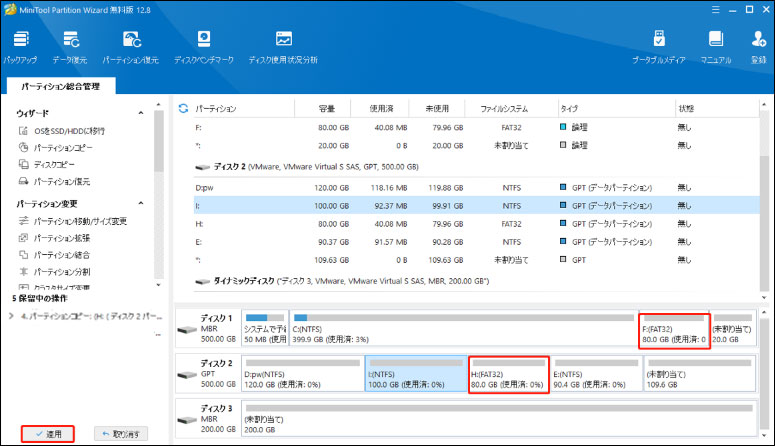
Task: Select D:pw(NTFS) 120.0 GB block
Action: pos(302,374)
